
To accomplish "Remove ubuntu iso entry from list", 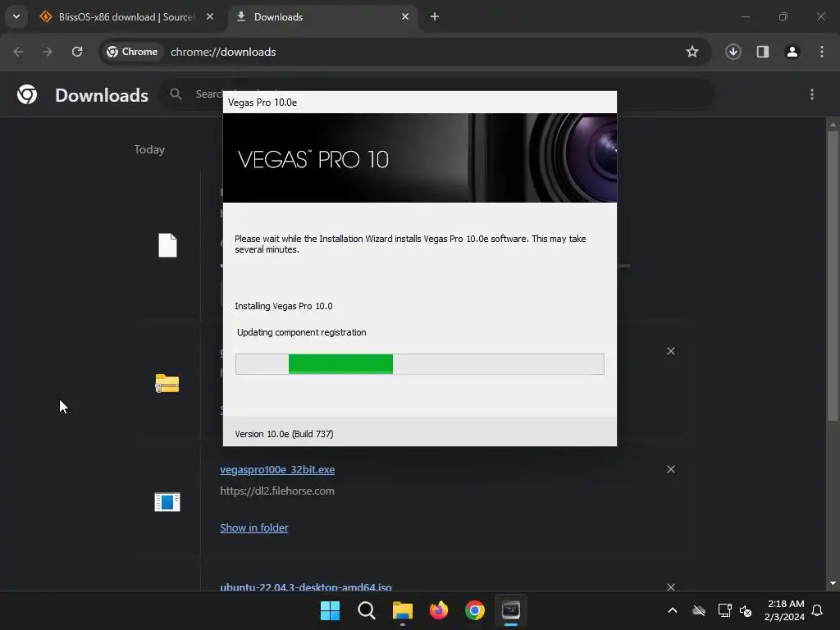I will [671, 587].
